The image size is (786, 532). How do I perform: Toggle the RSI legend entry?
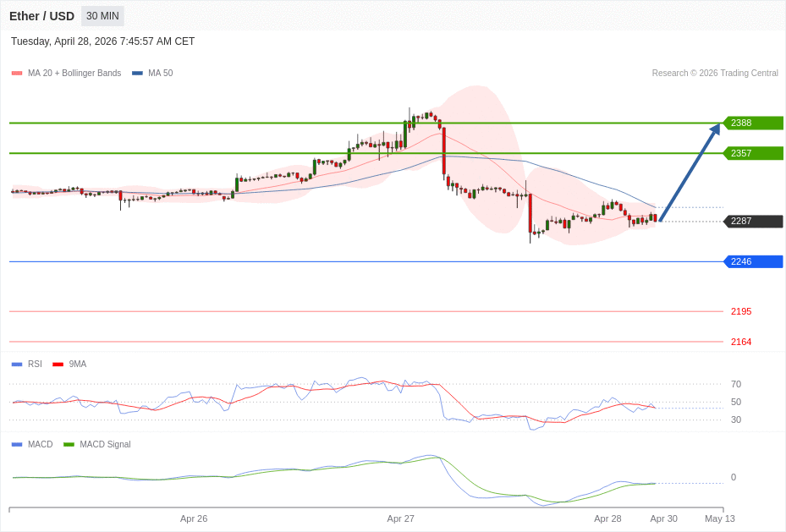pyautogui.click(x=35, y=365)
